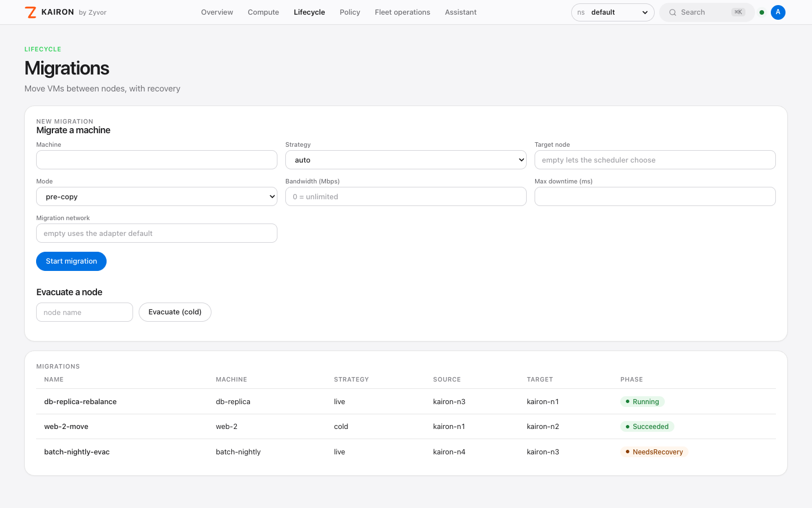Image resolution: width=812 pixels, height=508 pixels.
Task: Click the Running phase badge
Action: pos(642,402)
